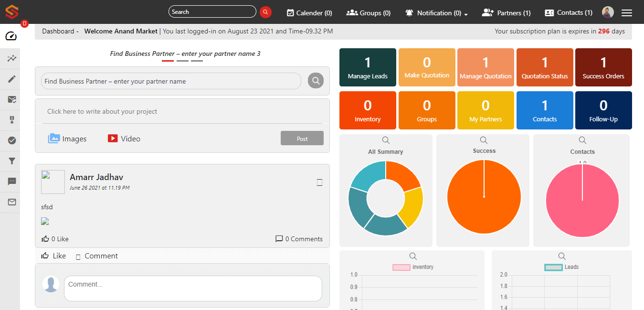Screen dimensions: 644x310
Task: Click the red search button in top bar
Action: click(x=265, y=12)
